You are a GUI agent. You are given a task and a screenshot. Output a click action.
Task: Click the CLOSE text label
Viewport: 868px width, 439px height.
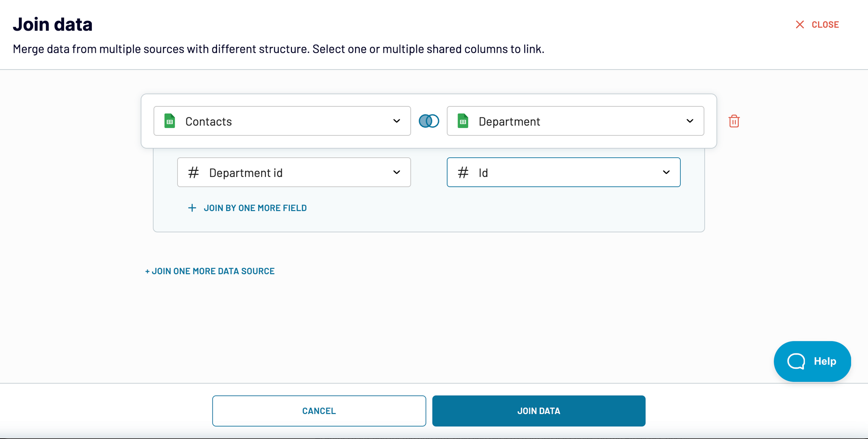tap(825, 25)
